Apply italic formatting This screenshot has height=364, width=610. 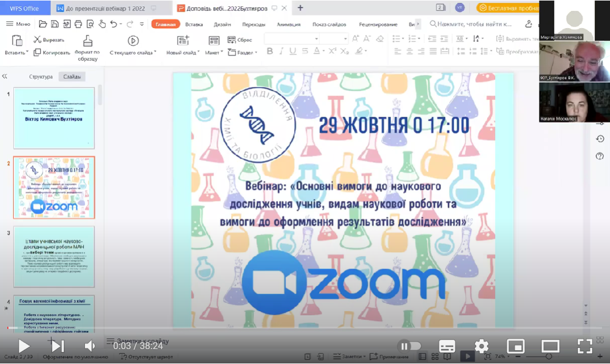point(281,51)
